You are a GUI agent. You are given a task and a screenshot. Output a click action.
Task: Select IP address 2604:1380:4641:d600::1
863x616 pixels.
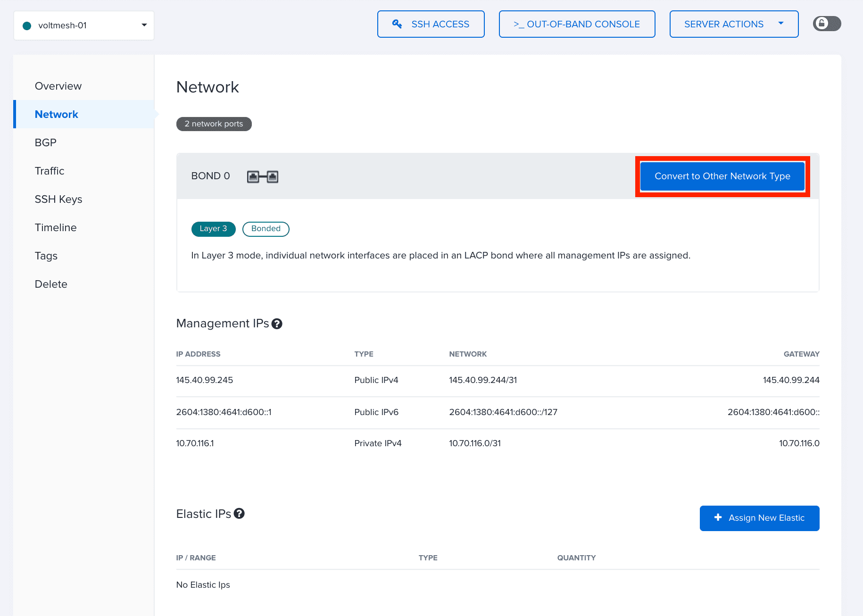tap(224, 412)
